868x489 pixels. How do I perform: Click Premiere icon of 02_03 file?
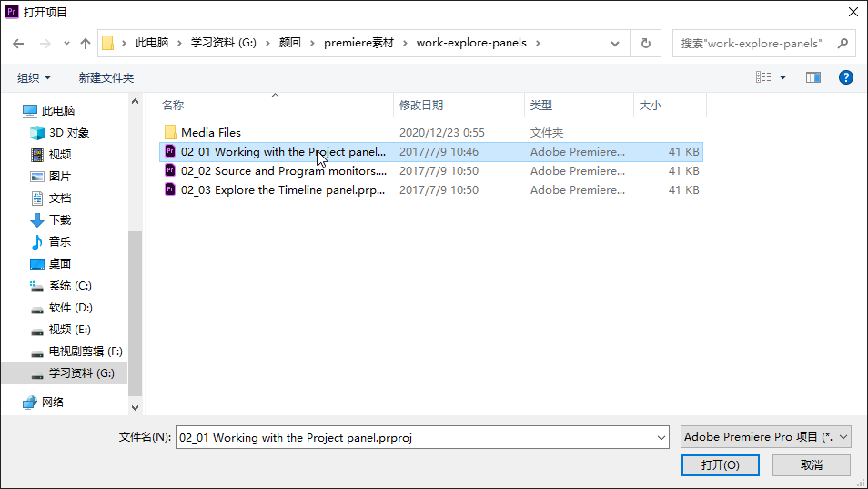pos(170,189)
